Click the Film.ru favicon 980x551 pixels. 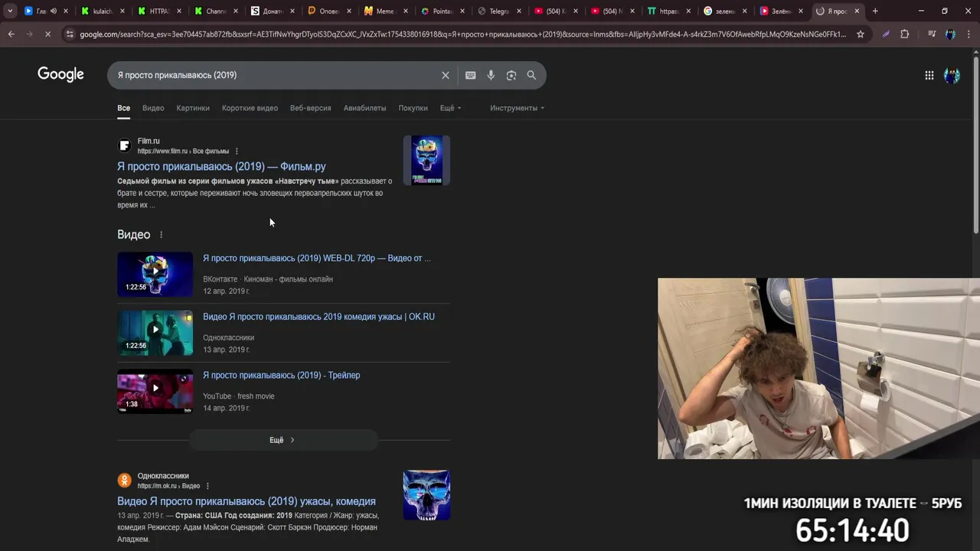tap(124, 145)
